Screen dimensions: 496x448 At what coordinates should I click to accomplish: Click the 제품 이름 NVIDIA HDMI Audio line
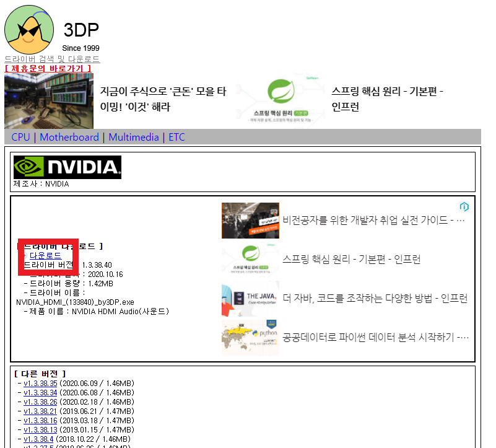(97, 312)
